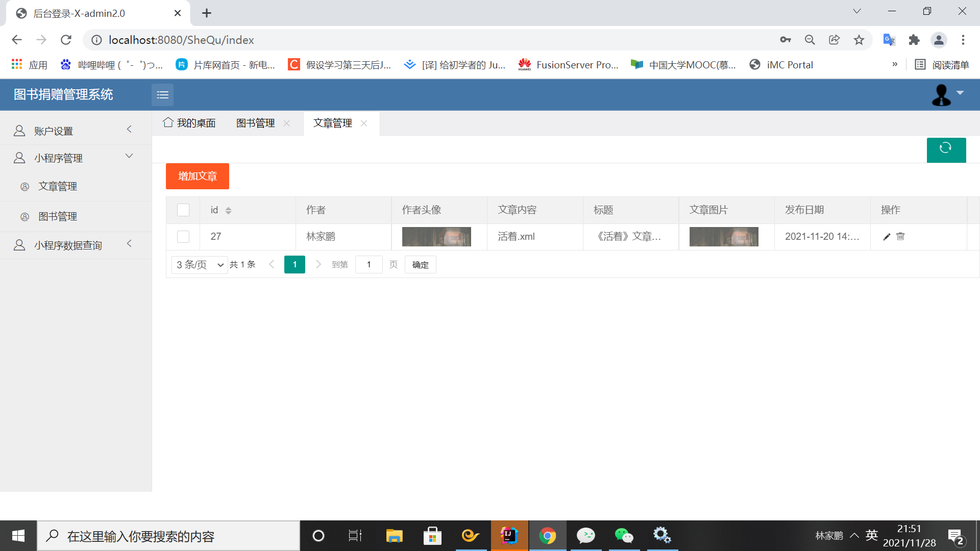Click the address bar URL
980x551 pixels.
coord(181,40)
